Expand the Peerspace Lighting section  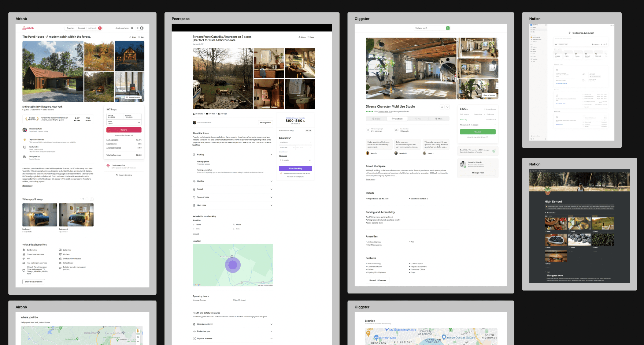(x=271, y=181)
